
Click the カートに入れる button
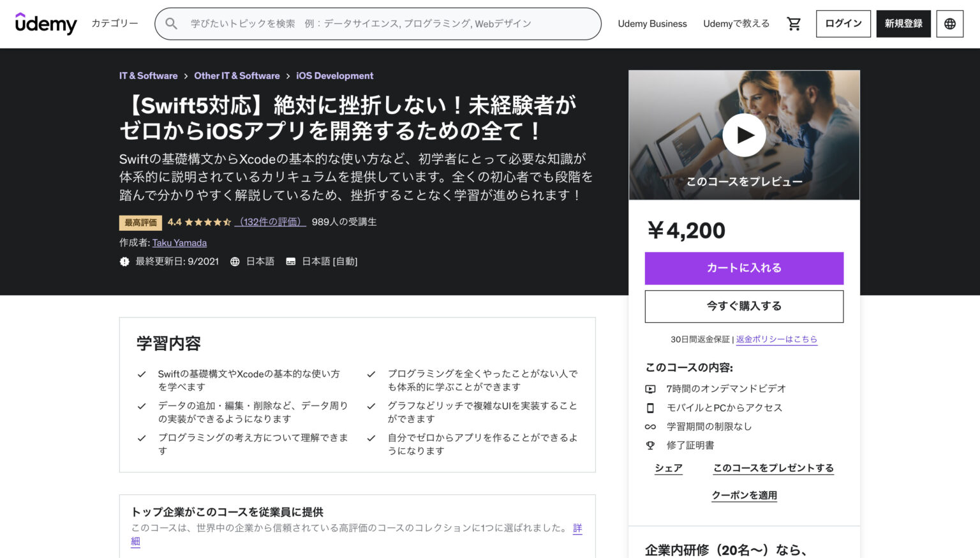coord(744,268)
